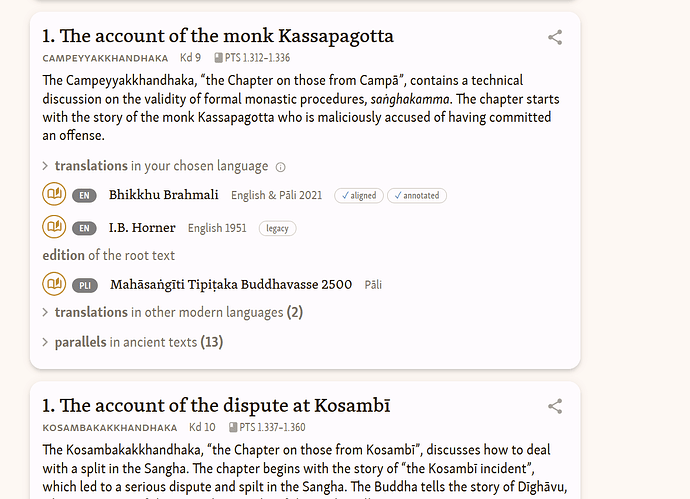Viewport: 690px width, 499px height.
Task: Open book icon beside I.B. Horner
Action: click(x=54, y=227)
